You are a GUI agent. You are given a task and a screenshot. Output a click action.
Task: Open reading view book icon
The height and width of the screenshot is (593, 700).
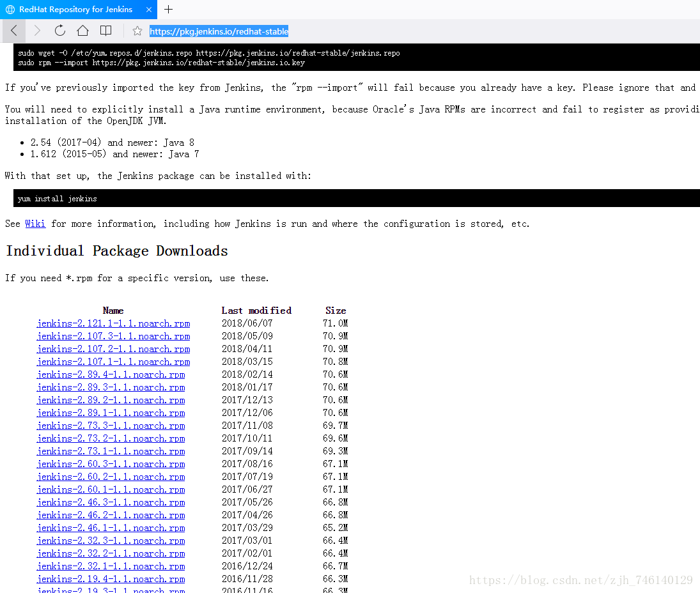tap(106, 30)
